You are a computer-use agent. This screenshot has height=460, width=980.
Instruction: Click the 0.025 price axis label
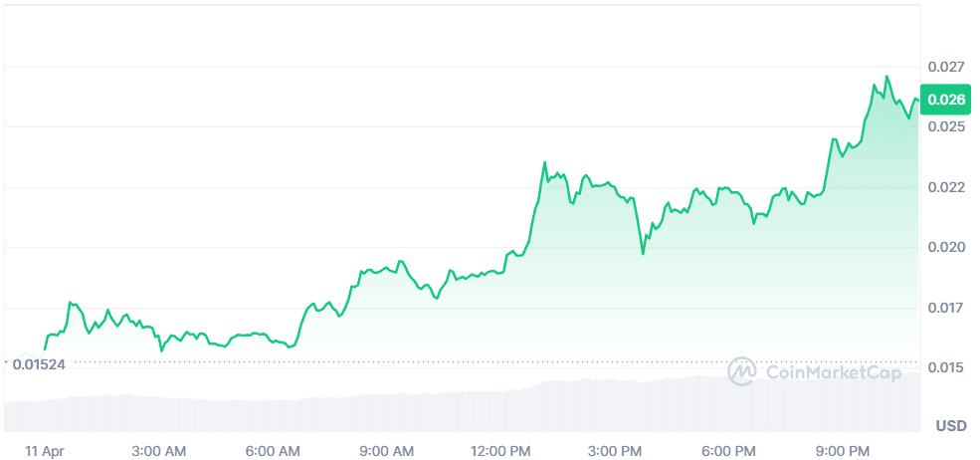(945, 126)
